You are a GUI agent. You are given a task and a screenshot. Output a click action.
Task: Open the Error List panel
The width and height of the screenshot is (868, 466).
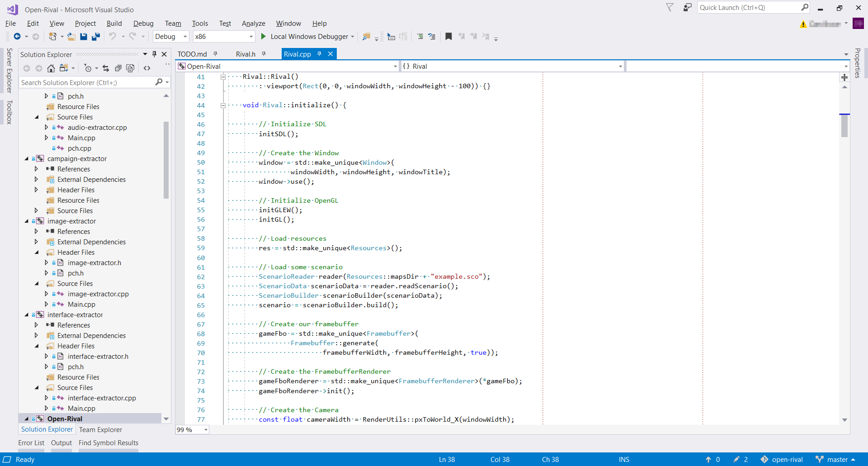31,443
